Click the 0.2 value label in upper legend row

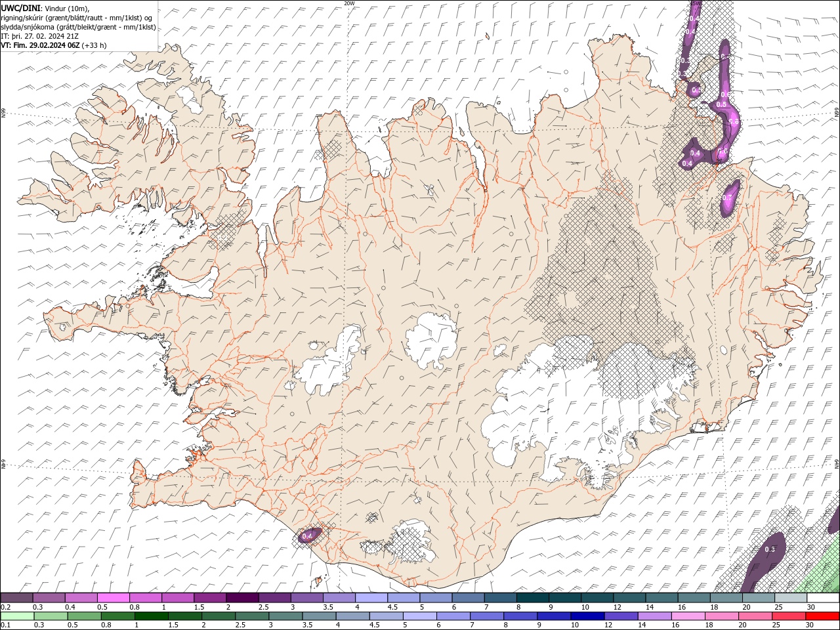5,607
